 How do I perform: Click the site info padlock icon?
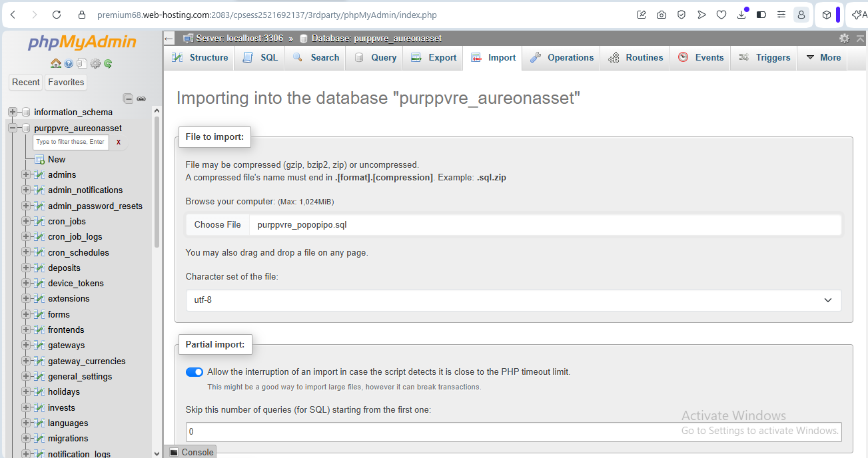click(82, 15)
